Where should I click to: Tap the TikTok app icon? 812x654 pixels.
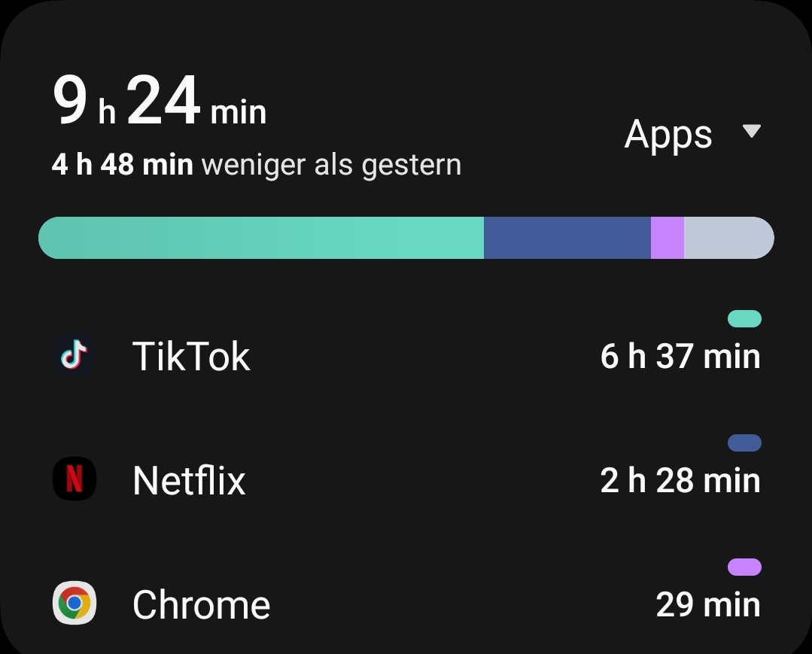click(74, 355)
